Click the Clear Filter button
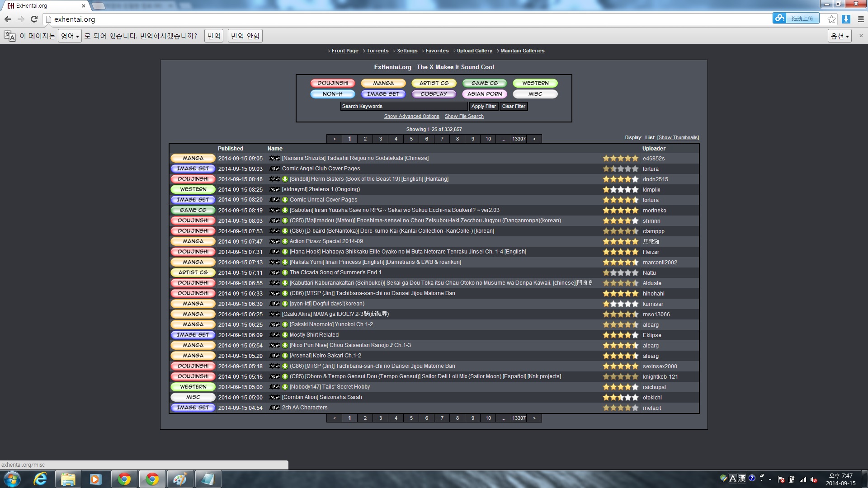Screen dimensions: 868x488 pyautogui.click(x=514, y=107)
